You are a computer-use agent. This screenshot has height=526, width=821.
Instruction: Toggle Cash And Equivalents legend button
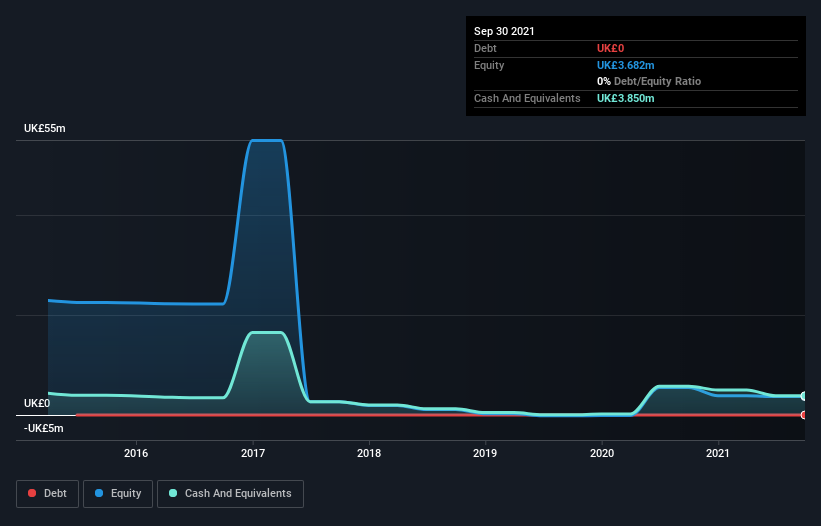click(x=230, y=494)
